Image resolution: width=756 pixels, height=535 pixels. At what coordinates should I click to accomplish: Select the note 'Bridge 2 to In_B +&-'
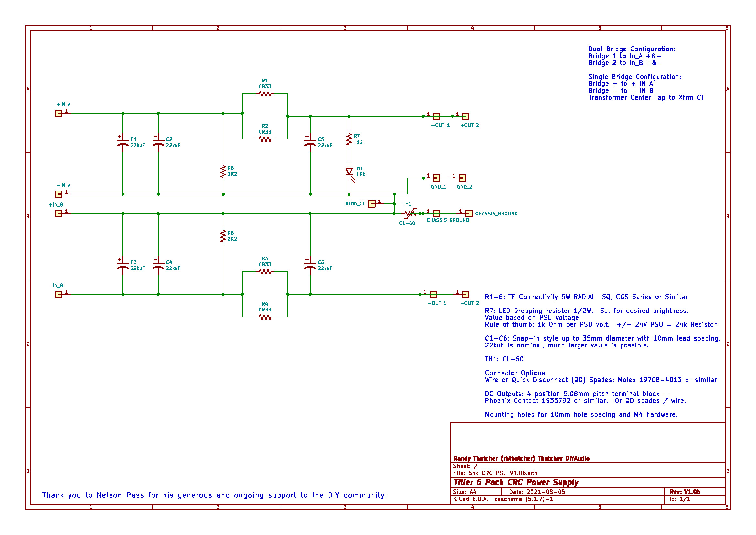(625, 63)
